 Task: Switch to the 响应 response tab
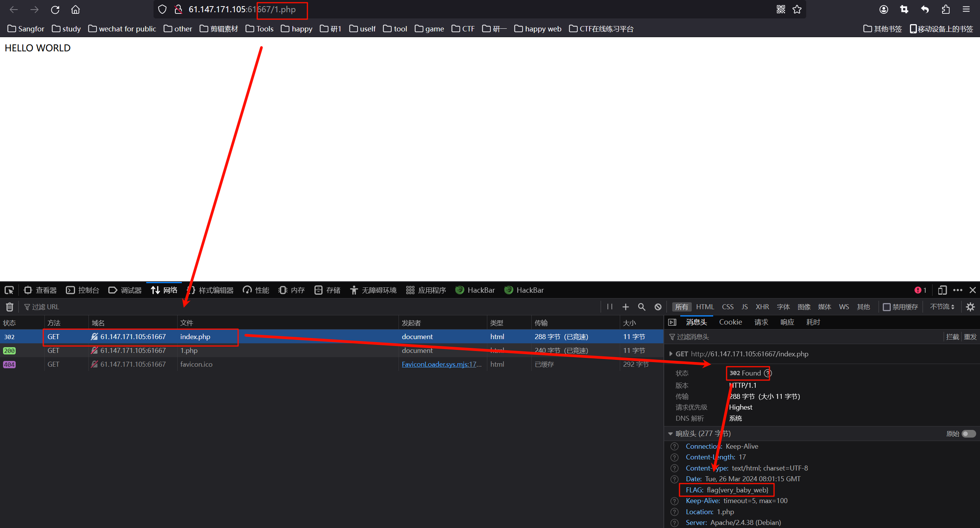787,322
